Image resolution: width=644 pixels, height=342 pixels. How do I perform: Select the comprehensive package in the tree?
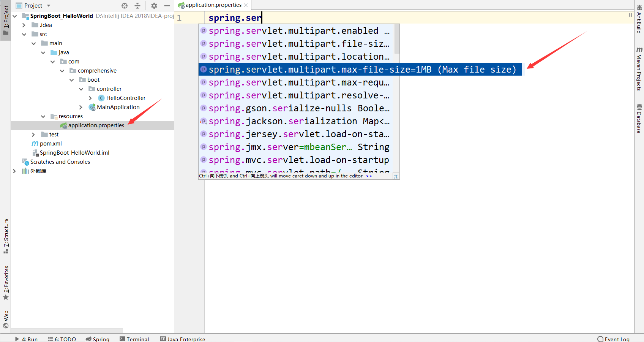tap(97, 71)
